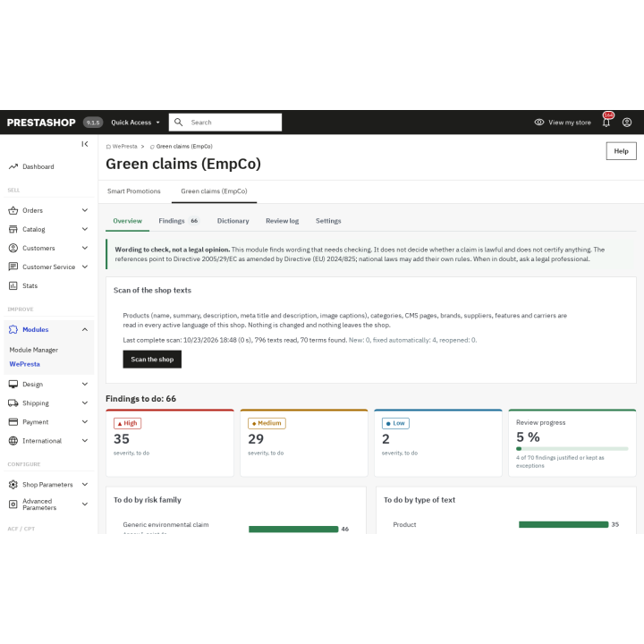Expand the Catalog submenu chevron
The width and height of the screenshot is (644, 644).
click(x=85, y=229)
